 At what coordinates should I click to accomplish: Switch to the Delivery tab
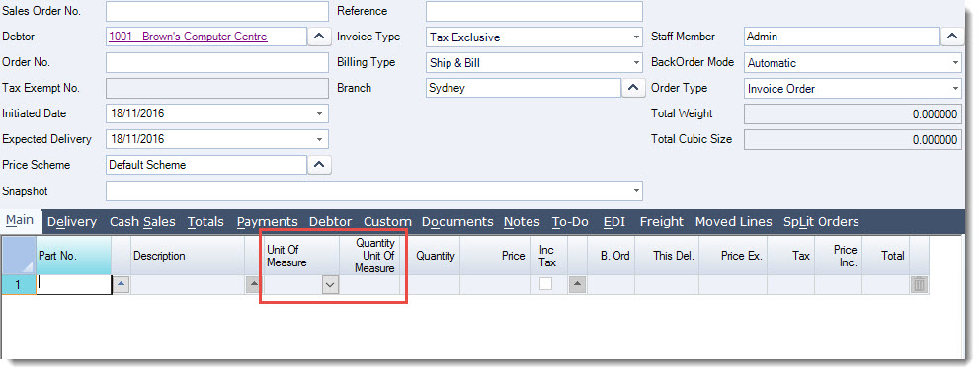click(x=72, y=222)
